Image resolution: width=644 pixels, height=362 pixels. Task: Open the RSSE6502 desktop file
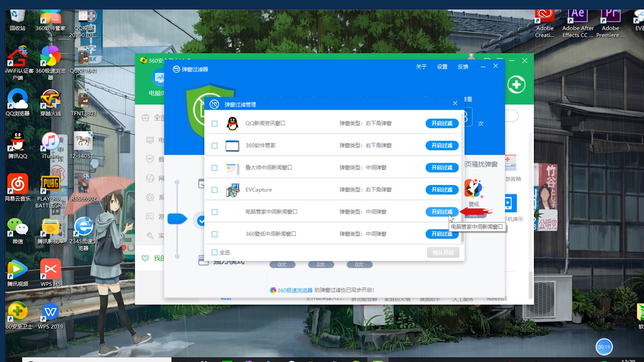tap(83, 187)
